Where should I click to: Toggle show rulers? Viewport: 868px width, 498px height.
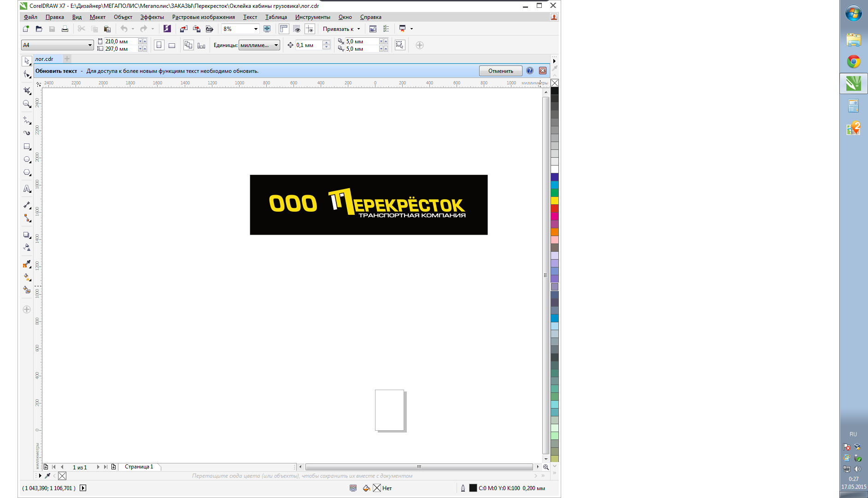[284, 29]
